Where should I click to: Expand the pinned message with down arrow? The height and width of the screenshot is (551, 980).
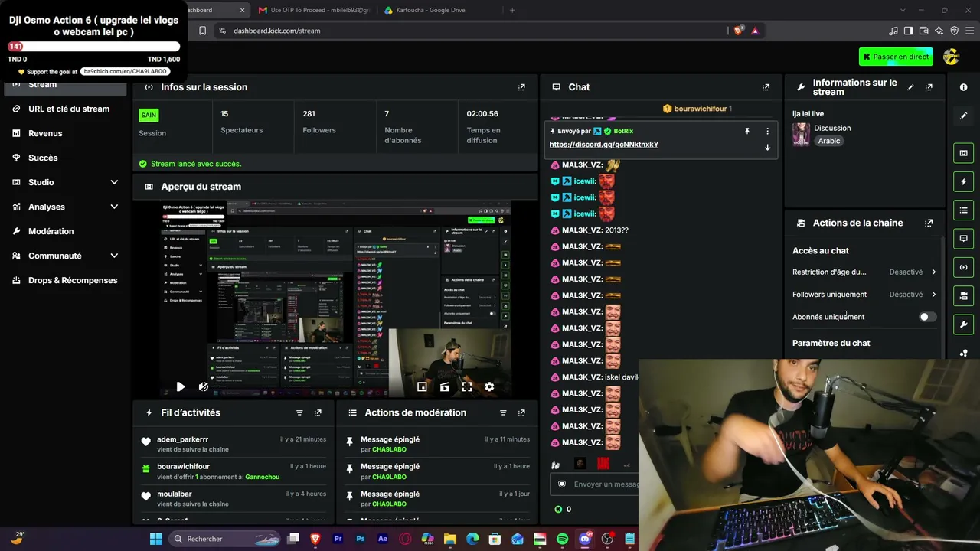click(767, 147)
